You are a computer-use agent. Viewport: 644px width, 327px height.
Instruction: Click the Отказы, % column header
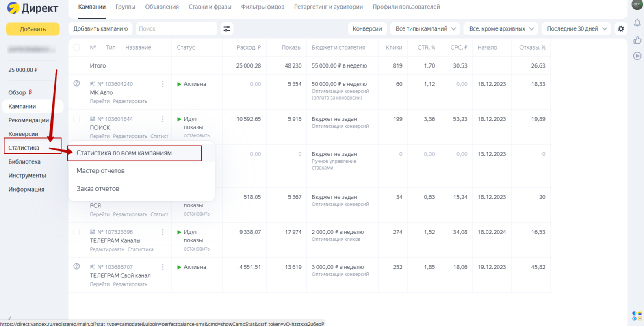pyautogui.click(x=532, y=47)
